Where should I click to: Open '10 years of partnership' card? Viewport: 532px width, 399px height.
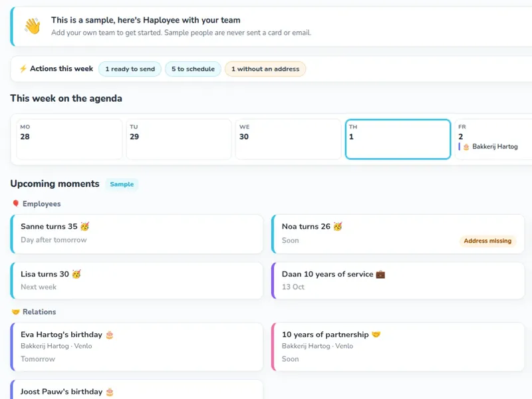398,346
